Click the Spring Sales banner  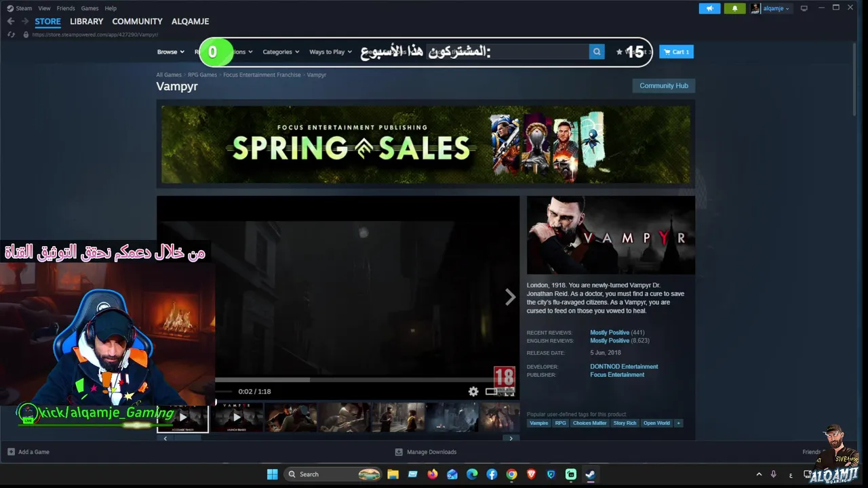426,144
